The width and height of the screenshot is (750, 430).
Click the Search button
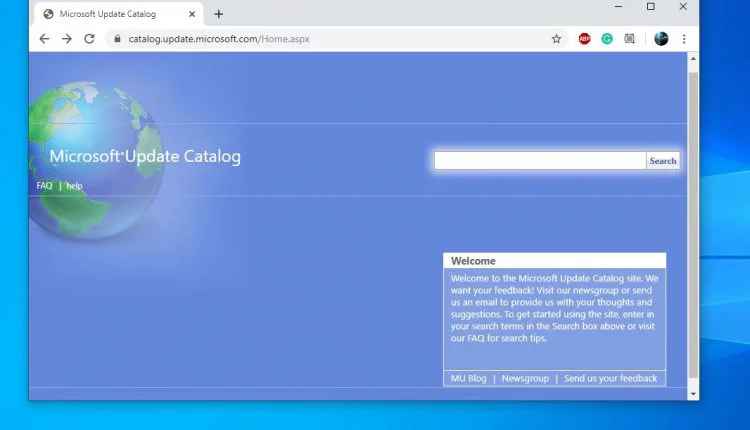click(663, 161)
